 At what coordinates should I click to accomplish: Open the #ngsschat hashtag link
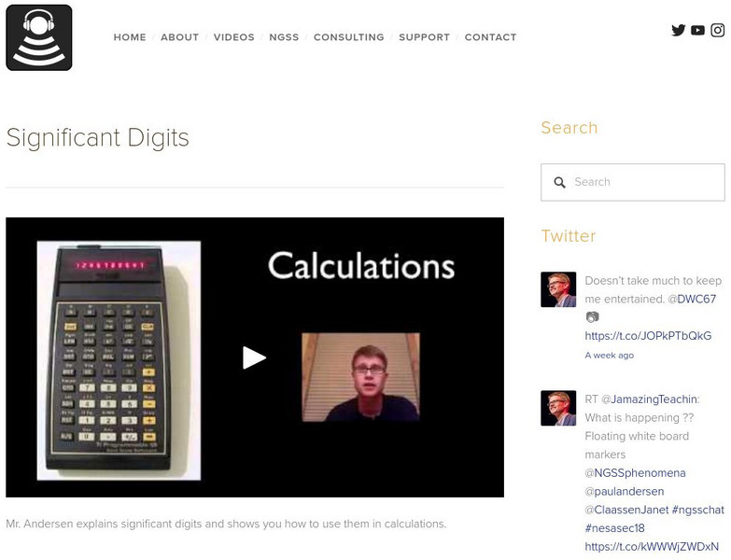[698, 510]
